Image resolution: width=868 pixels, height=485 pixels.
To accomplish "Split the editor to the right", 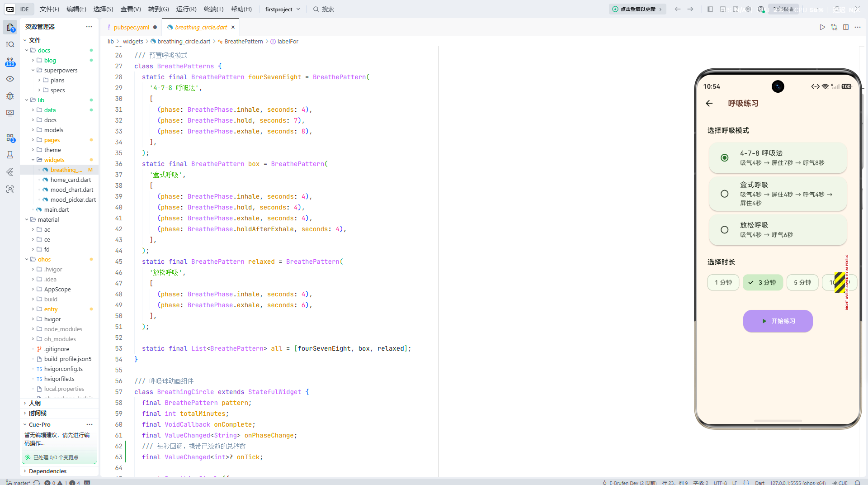I will [x=846, y=27].
